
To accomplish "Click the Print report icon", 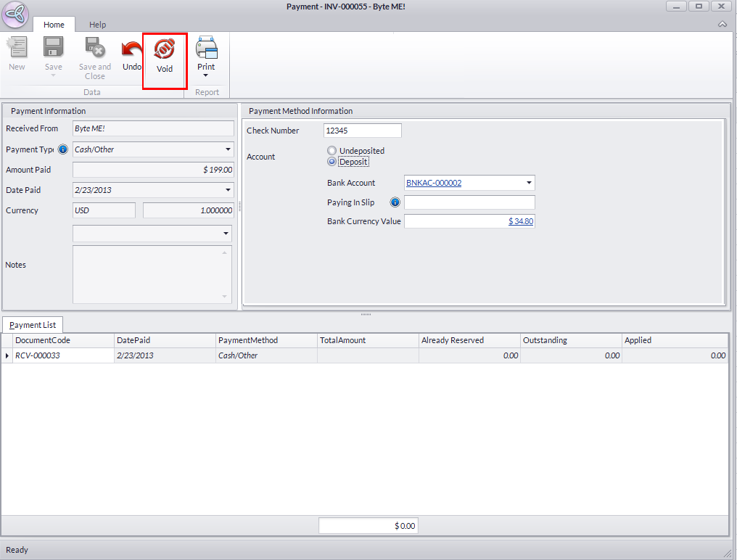I will [206, 49].
